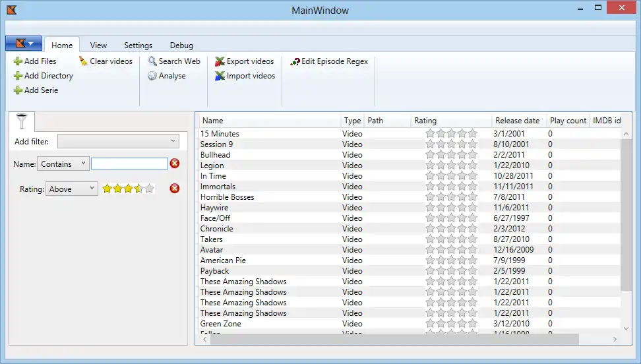Image resolution: width=641 pixels, height=364 pixels.
Task: Click the Edit Episode Regex icon
Action: pos(295,61)
